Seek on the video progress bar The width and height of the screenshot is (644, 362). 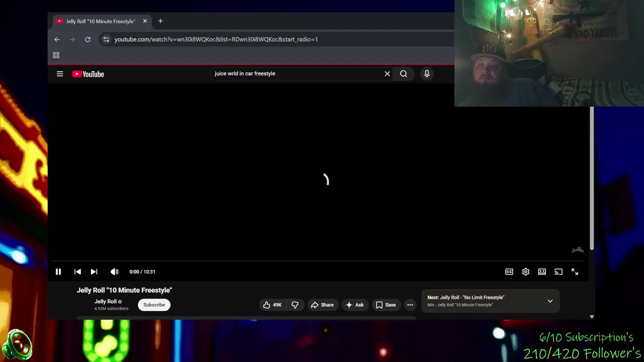[318, 261]
